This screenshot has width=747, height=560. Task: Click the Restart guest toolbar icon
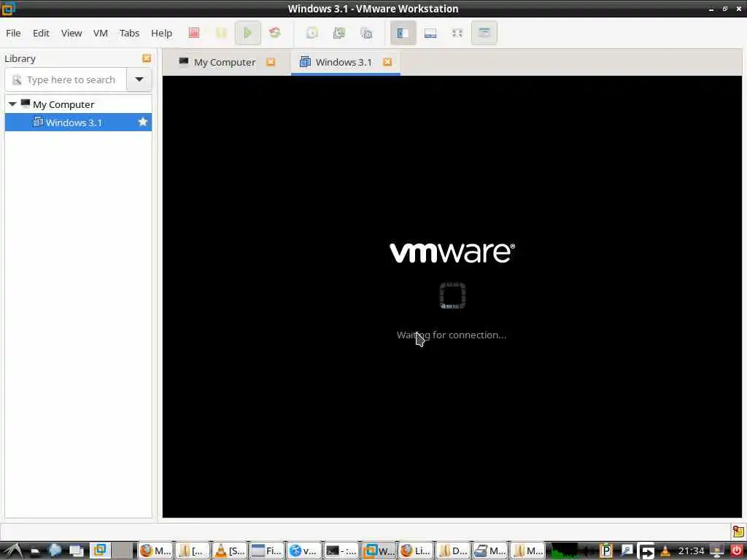pyautogui.click(x=275, y=33)
